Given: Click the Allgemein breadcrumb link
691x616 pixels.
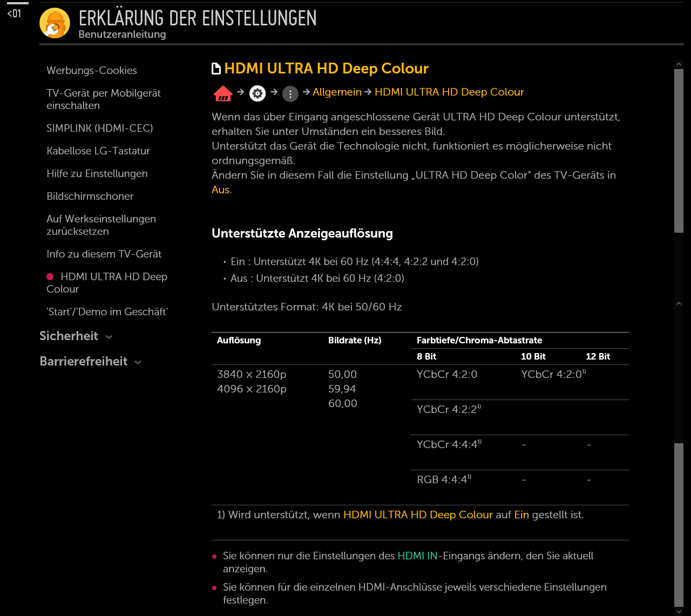Looking at the screenshot, I should click(337, 92).
